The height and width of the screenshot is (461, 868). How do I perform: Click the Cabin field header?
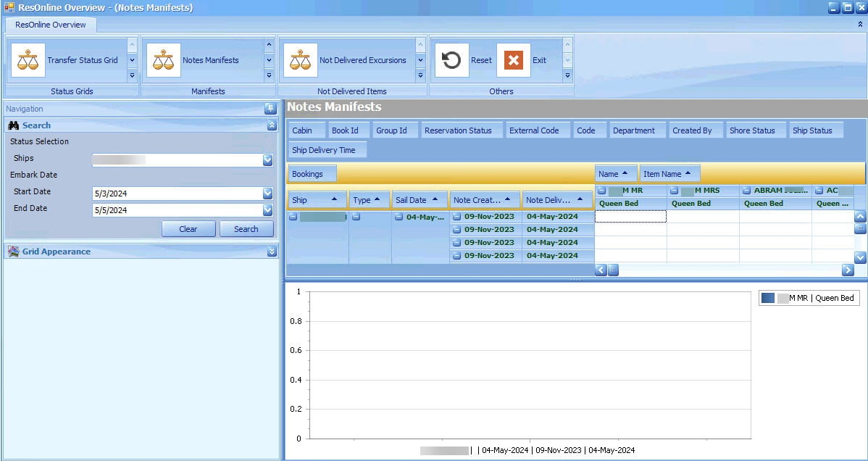point(306,130)
